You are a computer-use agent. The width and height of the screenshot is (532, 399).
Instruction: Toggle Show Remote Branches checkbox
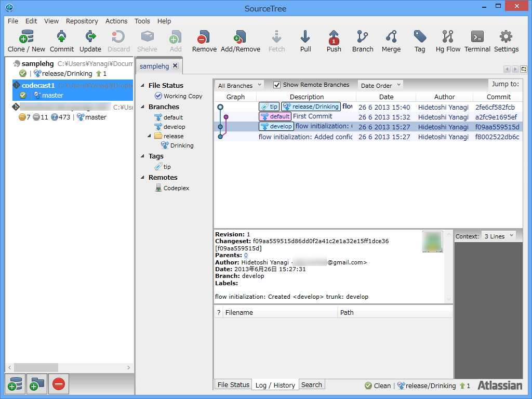pos(277,85)
